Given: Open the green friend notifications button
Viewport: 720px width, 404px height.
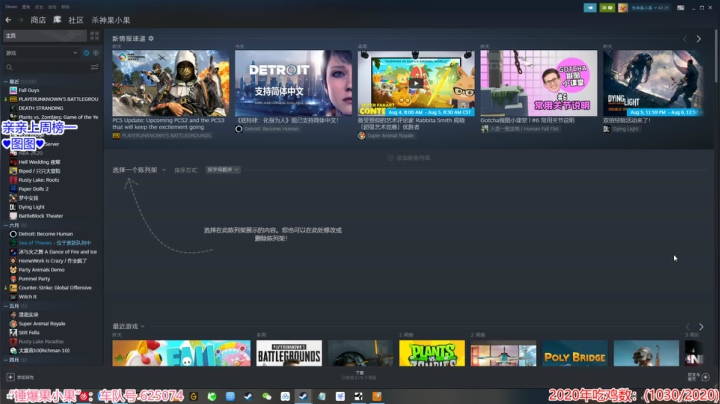Looking at the screenshot, I should 607,8.
